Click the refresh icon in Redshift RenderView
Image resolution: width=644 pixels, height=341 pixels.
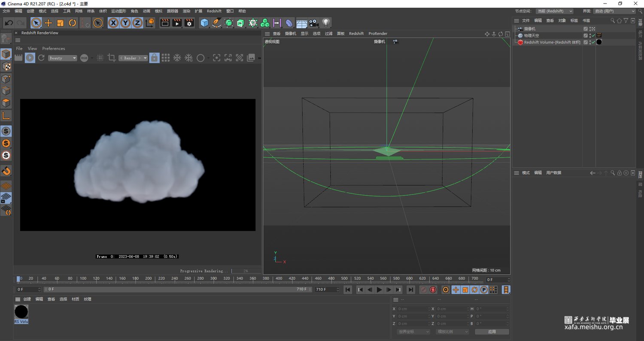[x=41, y=58]
